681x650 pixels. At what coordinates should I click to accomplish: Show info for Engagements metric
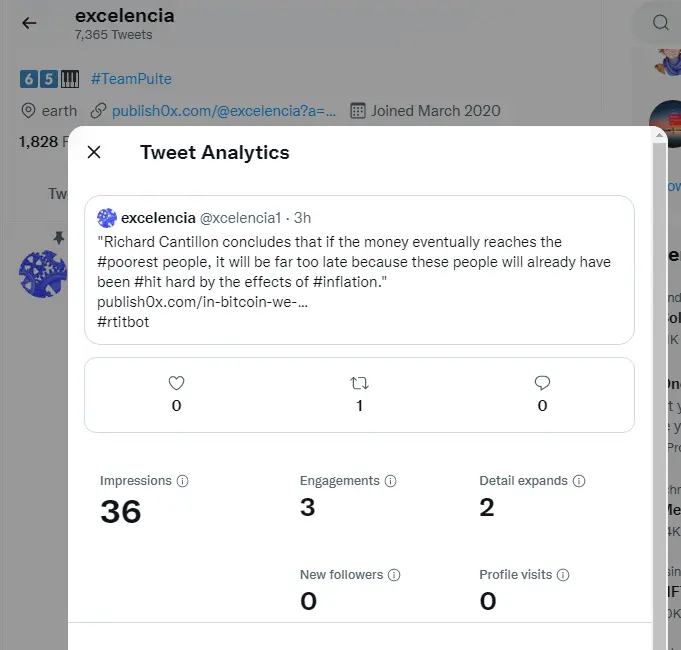390,481
